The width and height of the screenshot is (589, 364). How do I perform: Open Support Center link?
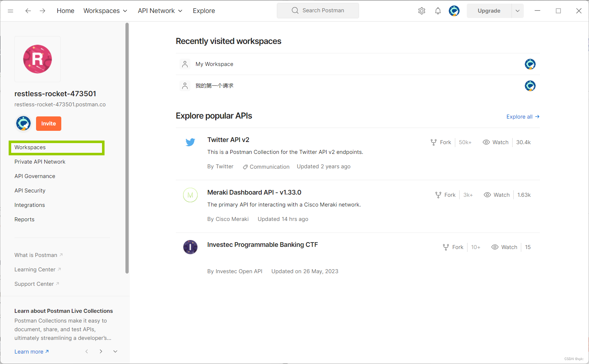click(x=37, y=284)
